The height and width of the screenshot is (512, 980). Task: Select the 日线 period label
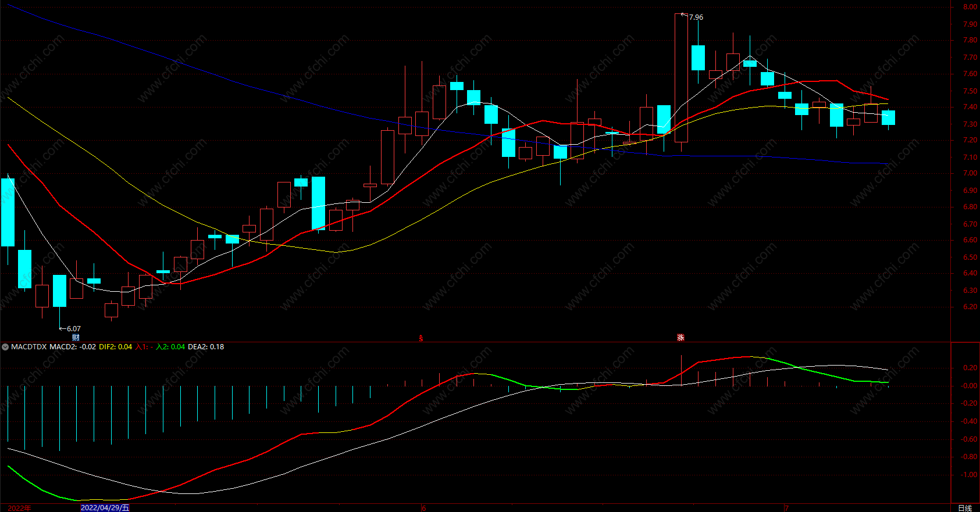965,508
